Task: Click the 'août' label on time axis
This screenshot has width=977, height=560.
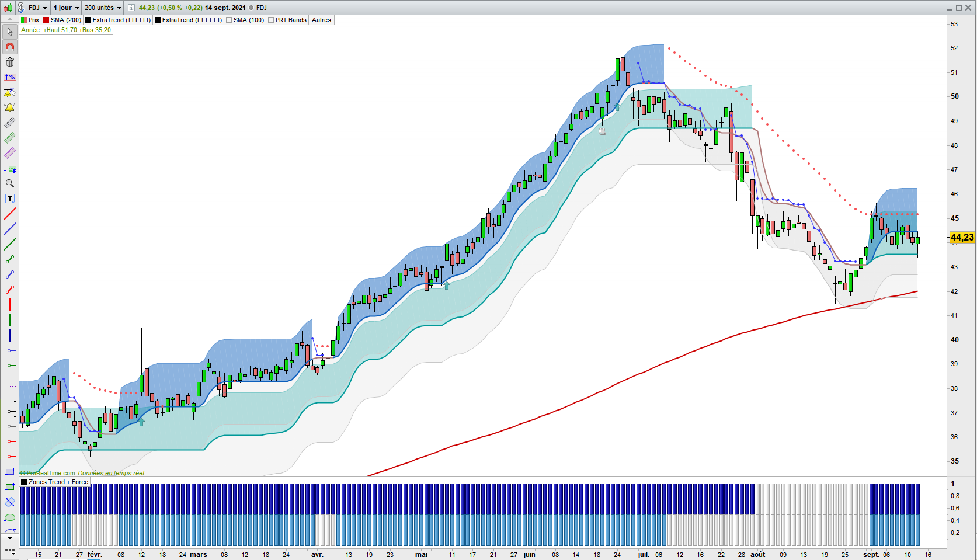Action: click(757, 555)
